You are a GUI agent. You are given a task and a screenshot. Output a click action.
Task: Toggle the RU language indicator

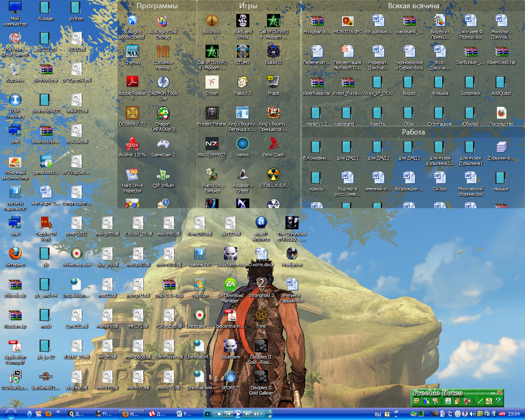pos(378,414)
